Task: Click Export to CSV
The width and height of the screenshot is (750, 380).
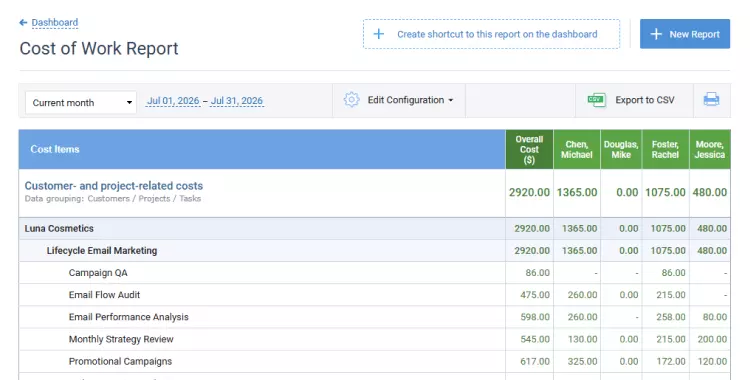Action: click(x=645, y=100)
